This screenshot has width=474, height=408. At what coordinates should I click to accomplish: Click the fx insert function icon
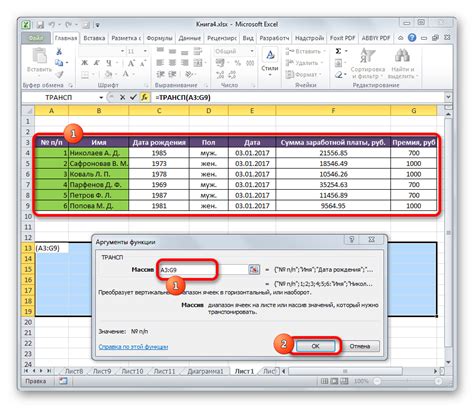coord(144,97)
